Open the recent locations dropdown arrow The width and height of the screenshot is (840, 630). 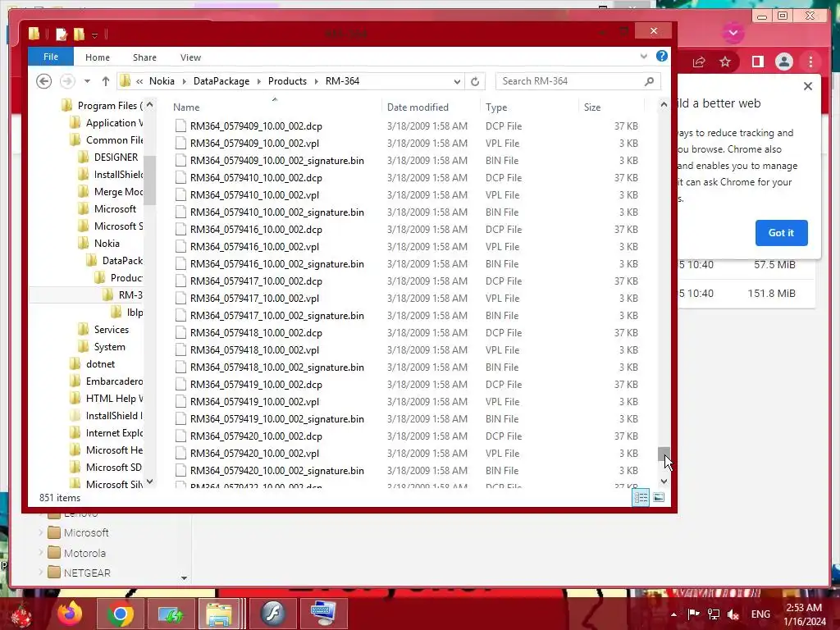[87, 81]
